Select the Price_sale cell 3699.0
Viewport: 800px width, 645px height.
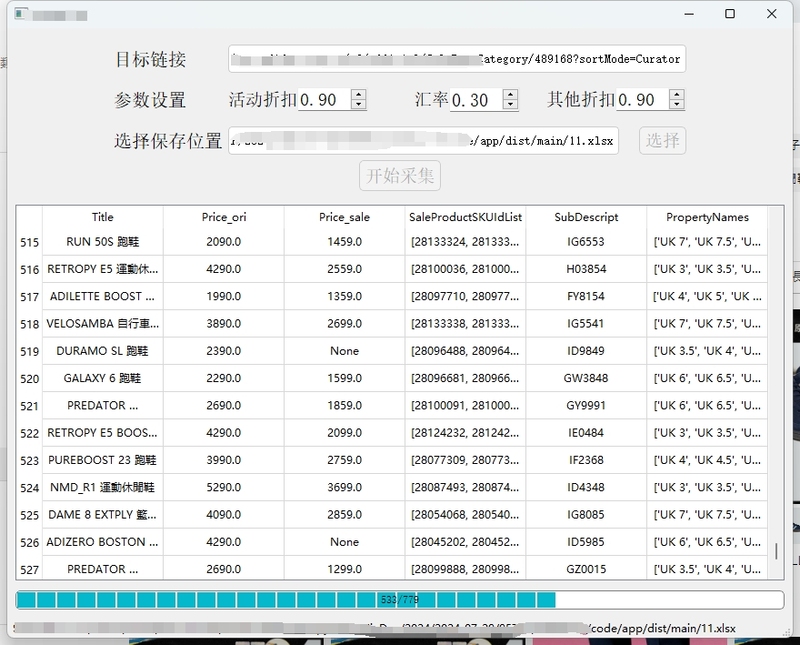344,487
